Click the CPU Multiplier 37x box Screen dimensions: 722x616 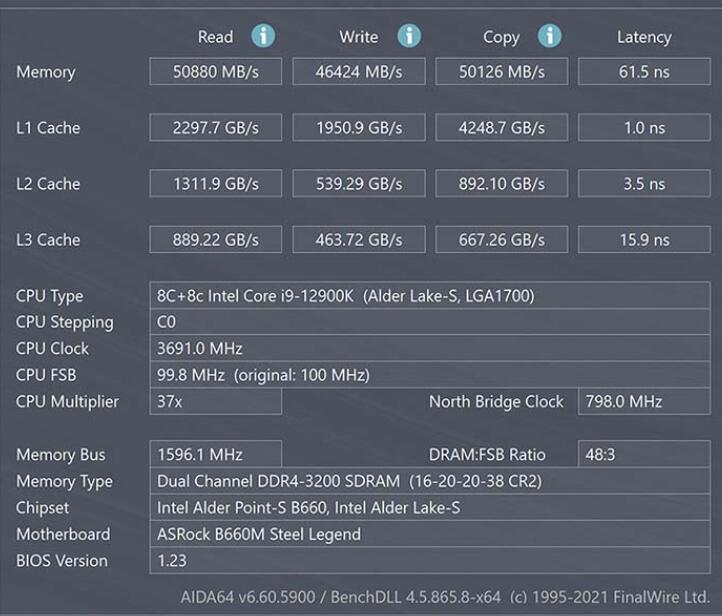point(215,401)
